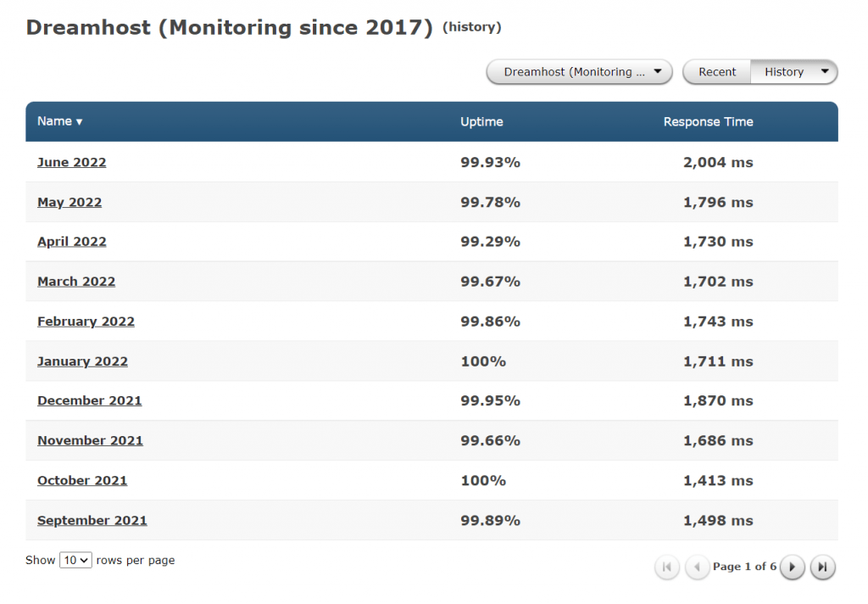Image resolution: width=868 pixels, height=604 pixels.
Task: Open the October 2021 report
Action: pos(82,480)
